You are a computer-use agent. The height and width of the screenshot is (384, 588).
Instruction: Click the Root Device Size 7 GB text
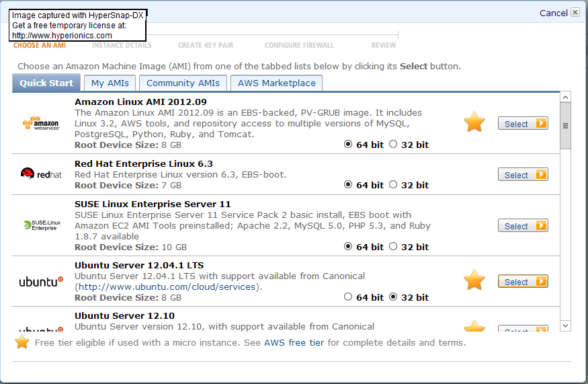point(128,185)
